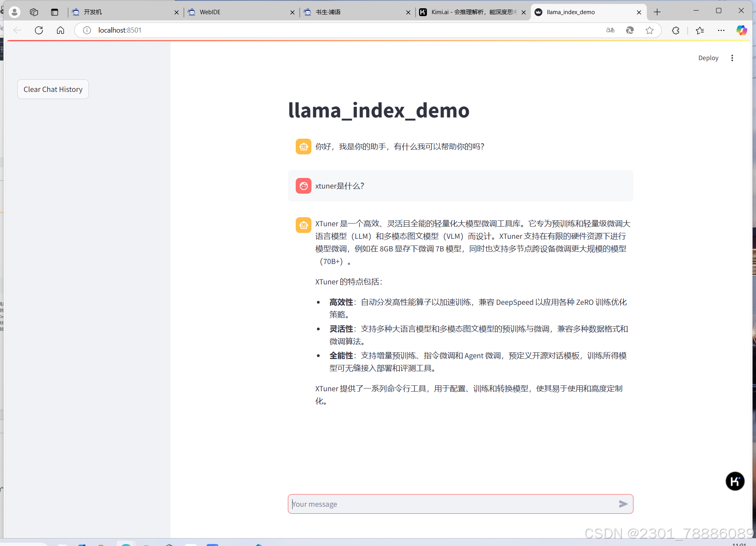Refresh the llama_index_demo page
The height and width of the screenshot is (546, 756).
coord(38,30)
